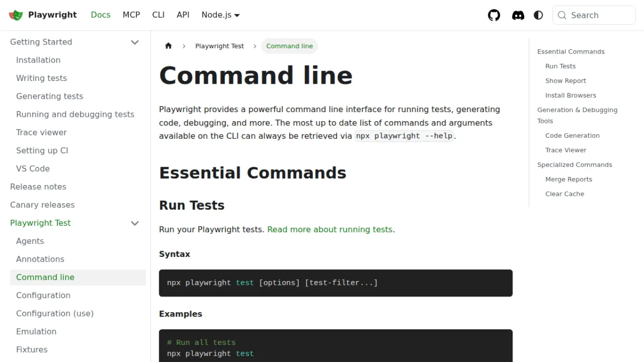
Task: Select the Getting Started category label
Action: point(41,42)
